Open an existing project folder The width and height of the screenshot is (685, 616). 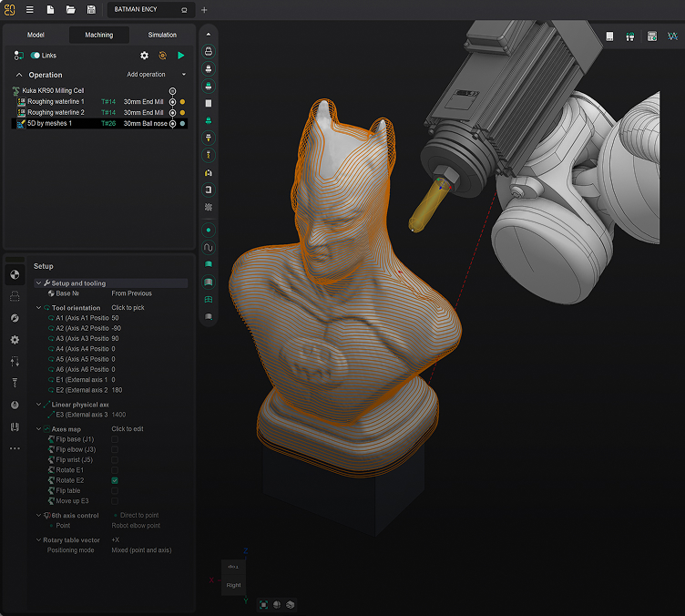click(x=71, y=10)
